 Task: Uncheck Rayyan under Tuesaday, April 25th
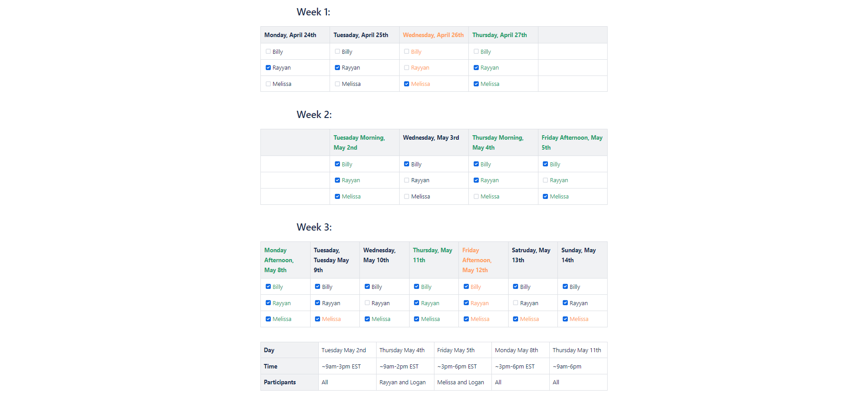coord(337,67)
